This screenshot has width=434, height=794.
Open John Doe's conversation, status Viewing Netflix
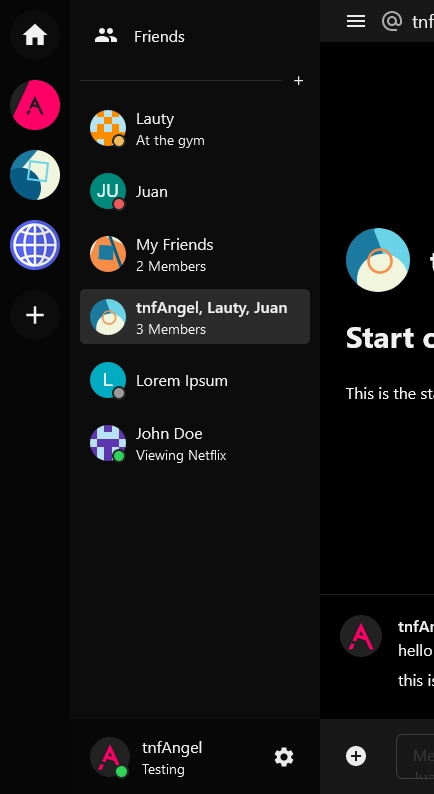point(195,443)
